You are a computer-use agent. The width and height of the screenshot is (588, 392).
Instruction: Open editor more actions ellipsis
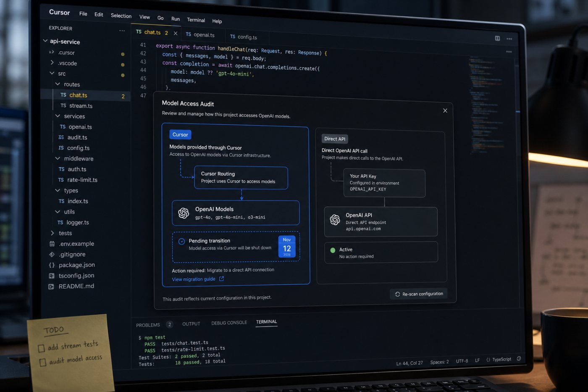tap(509, 39)
